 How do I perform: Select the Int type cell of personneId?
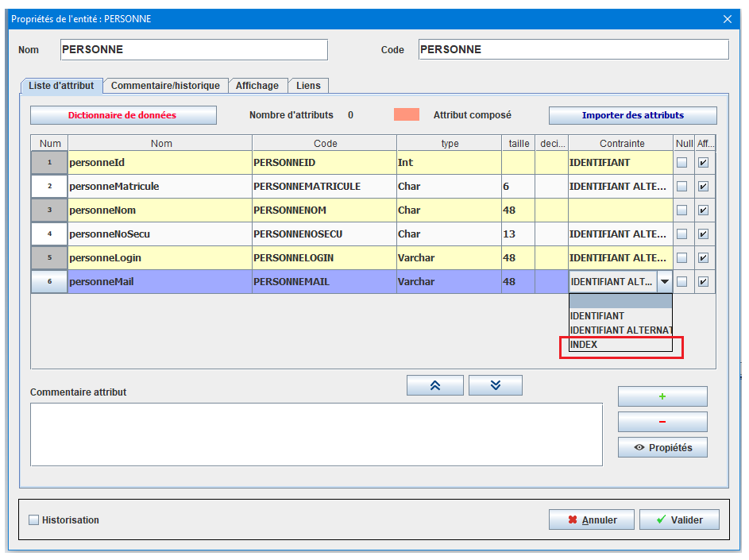click(x=449, y=163)
